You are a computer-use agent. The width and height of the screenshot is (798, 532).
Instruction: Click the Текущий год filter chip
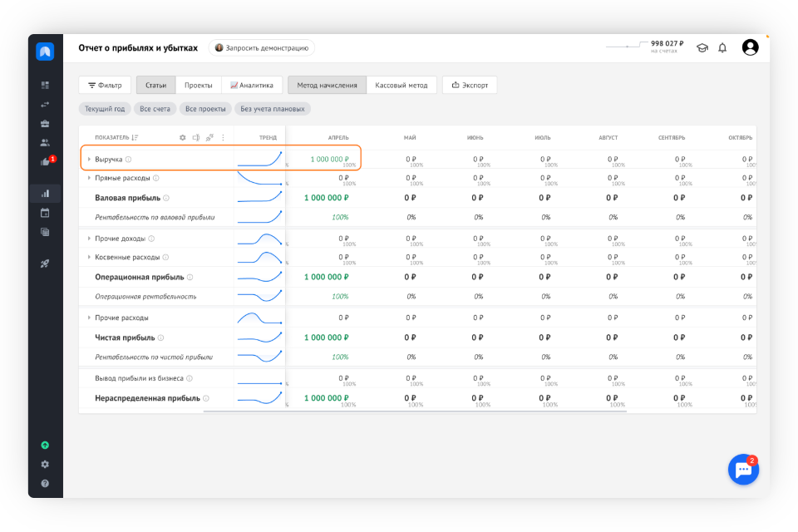click(105, 109)
